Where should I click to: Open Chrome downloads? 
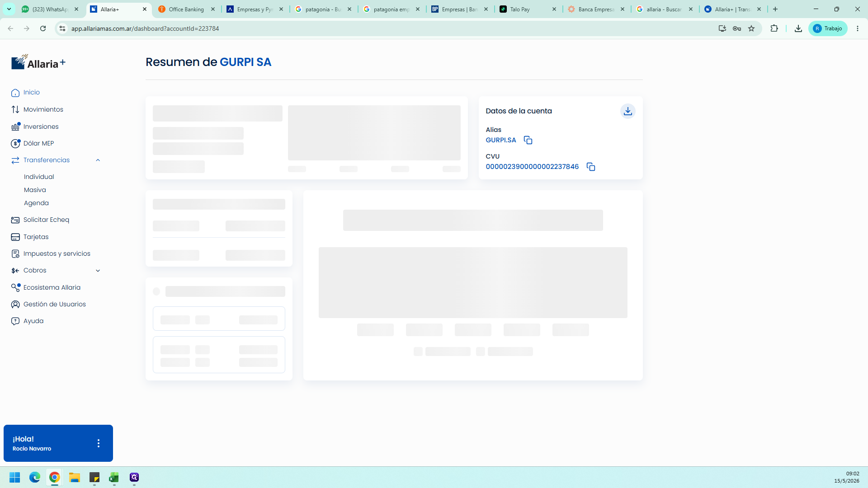click(x=798, y=28)
